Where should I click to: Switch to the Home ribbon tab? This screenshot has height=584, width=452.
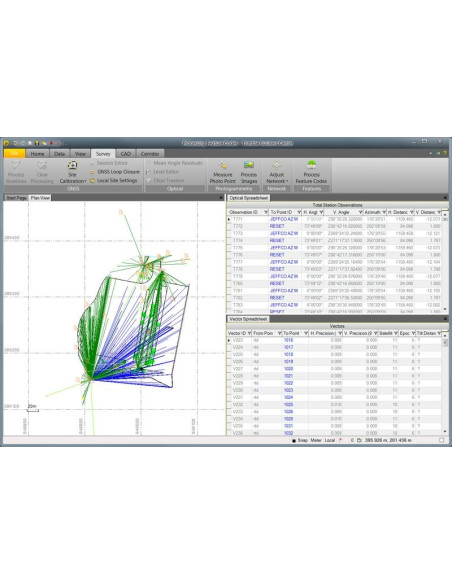click(37, 153)
